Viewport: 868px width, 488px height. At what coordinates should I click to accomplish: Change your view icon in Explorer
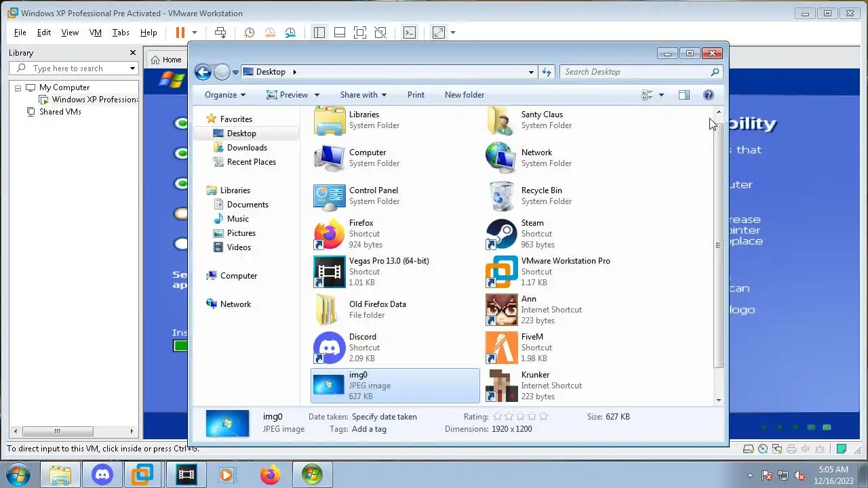(x=647, y=95)
